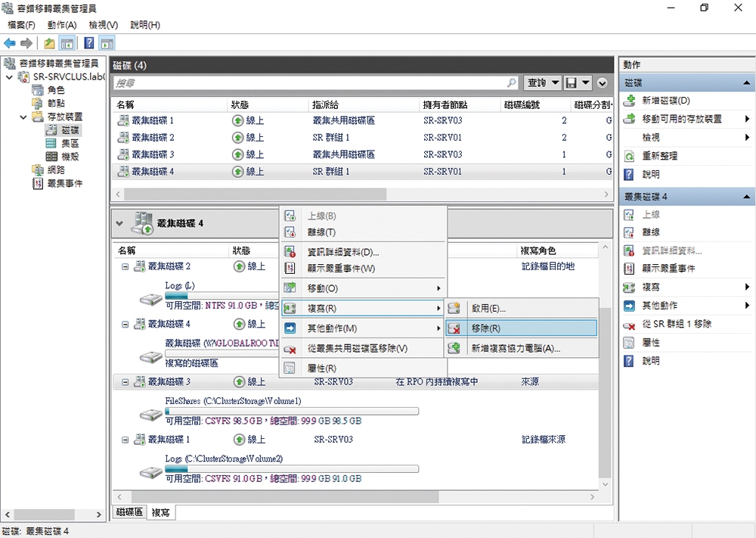Choose 從叢集共用磁碟區移除(V) in context menu

coord(364,348)
